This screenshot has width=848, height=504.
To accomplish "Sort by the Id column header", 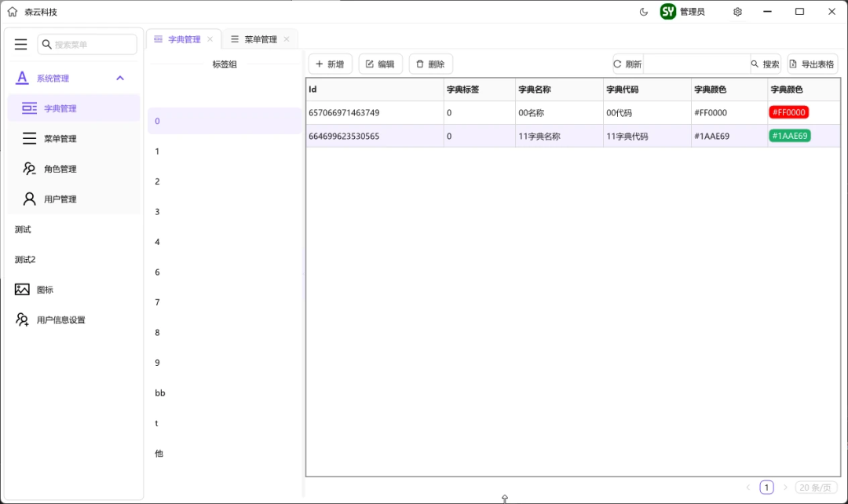I will point(375,89).
